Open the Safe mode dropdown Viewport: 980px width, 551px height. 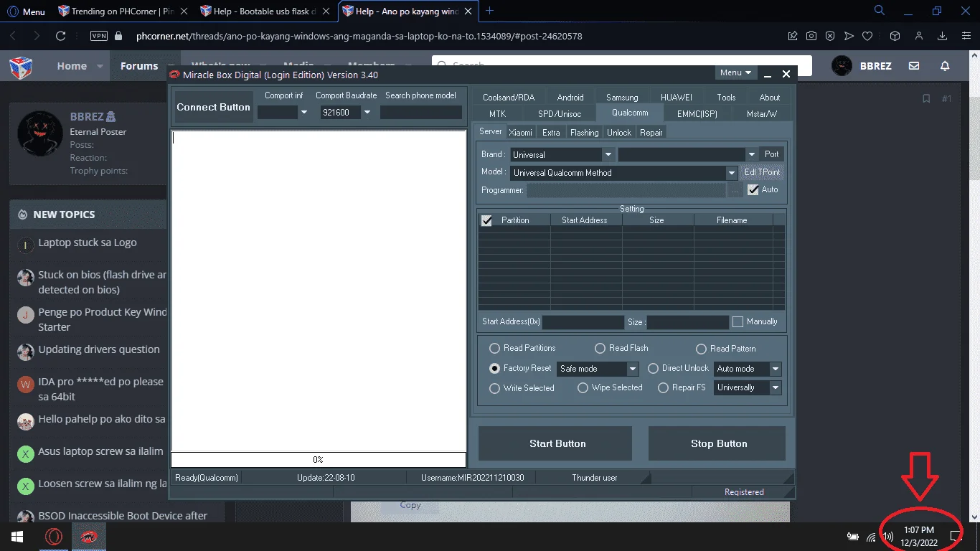pos(633,369)
